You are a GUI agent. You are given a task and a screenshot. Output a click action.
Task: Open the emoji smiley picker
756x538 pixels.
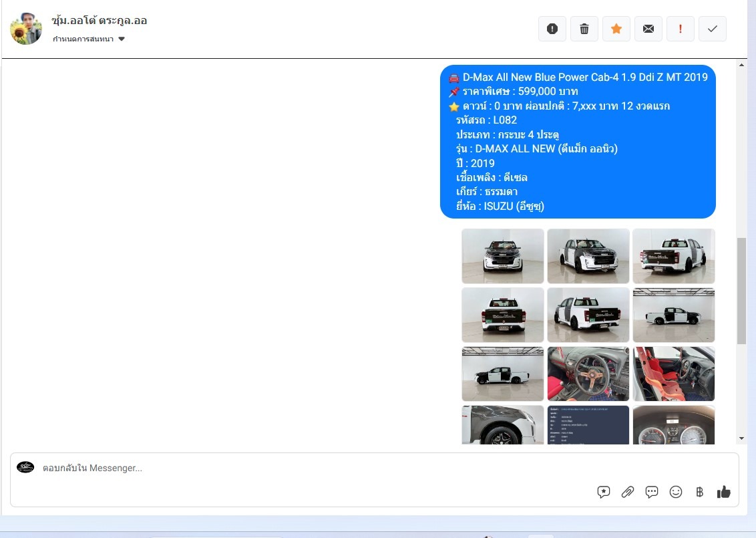676,492
